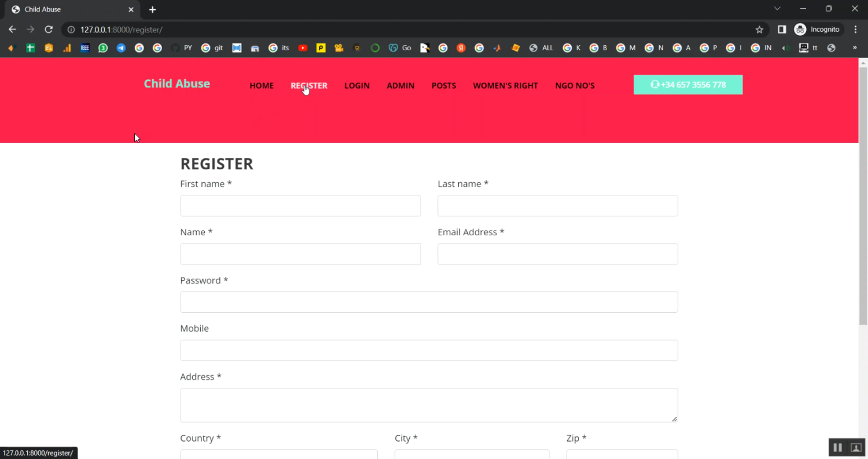
Task: Go back using the browser back arrow
Action: (12, 29)
